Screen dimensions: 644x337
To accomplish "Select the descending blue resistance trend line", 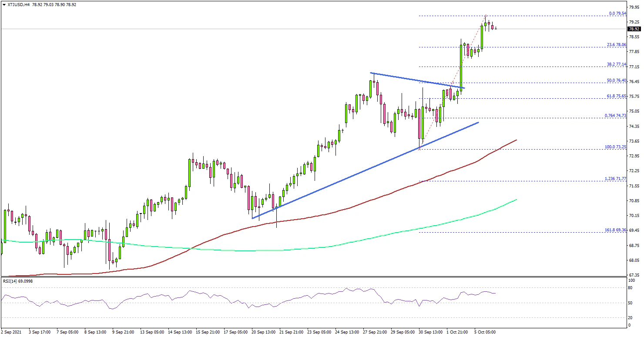I will (x=418, y=80).
